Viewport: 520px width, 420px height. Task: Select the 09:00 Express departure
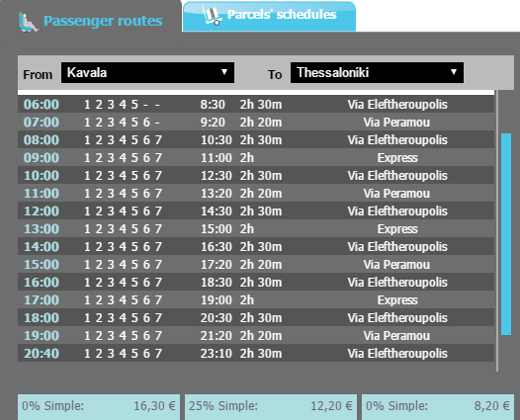tap(256, 157)
